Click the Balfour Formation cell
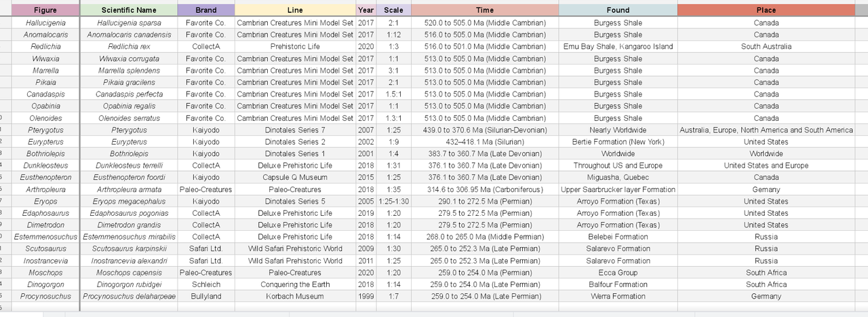 click(618, 284)
